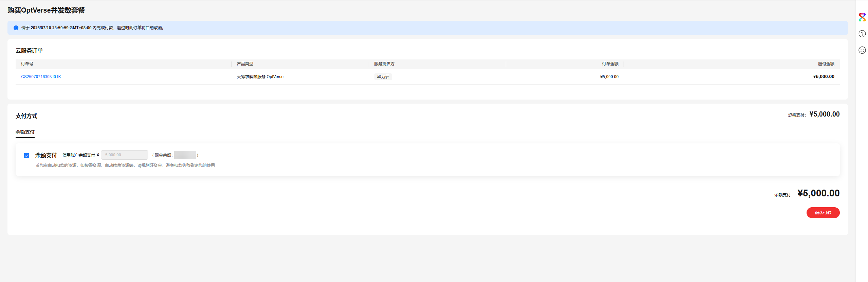Click the 产品类型 column header

pos(245,64)
